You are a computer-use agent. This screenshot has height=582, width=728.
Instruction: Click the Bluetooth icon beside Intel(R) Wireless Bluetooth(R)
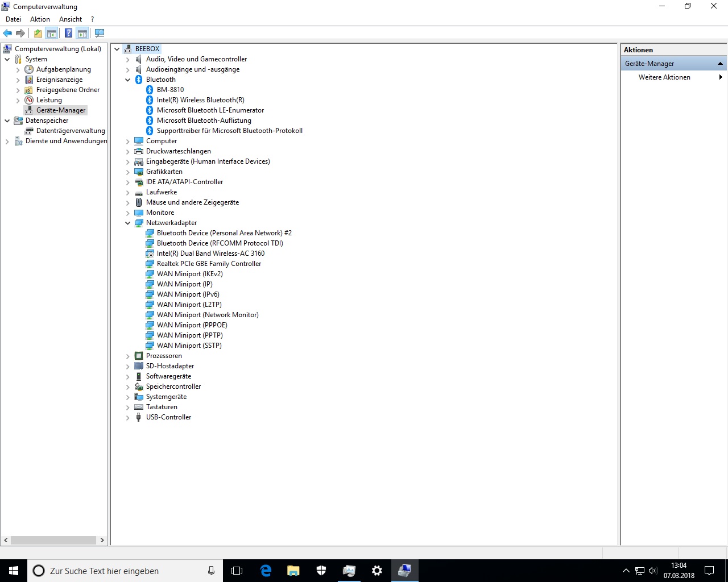150,100
